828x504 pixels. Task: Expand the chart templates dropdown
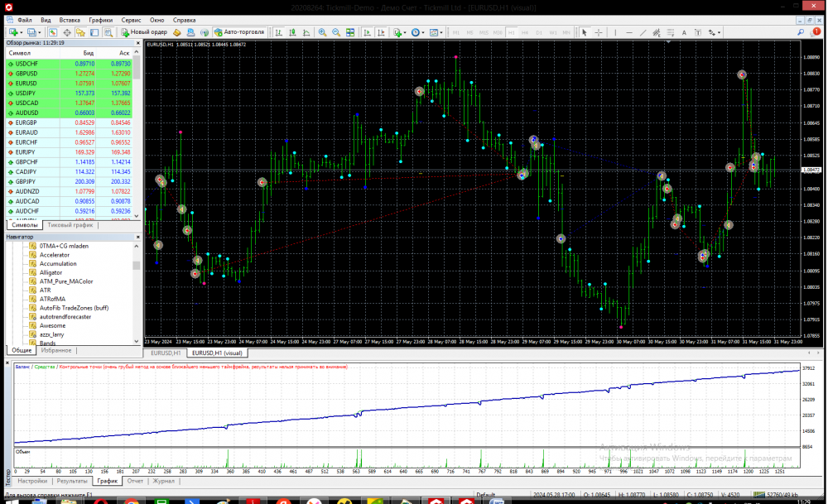pos(442,32)
